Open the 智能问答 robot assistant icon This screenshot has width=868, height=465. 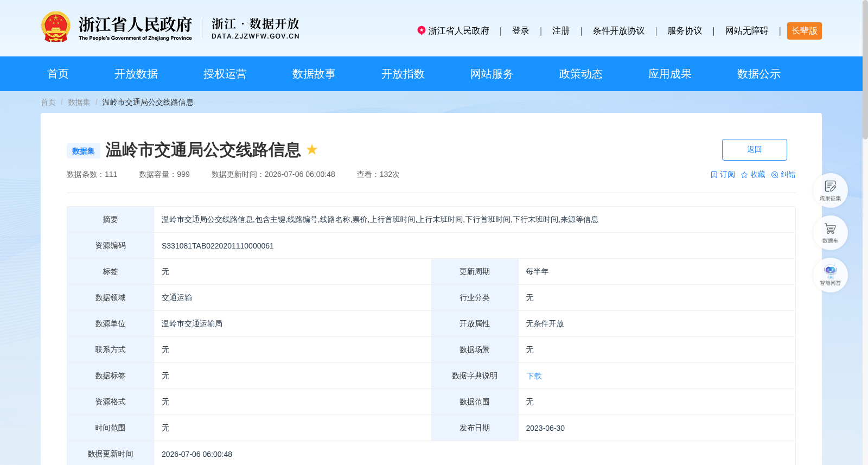830,275
